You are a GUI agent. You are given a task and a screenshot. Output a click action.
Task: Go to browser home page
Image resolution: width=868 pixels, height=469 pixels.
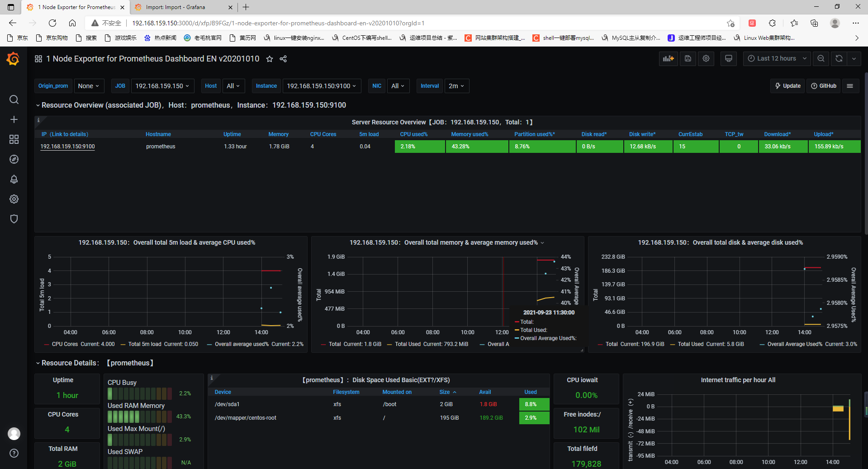pos(72,23)
